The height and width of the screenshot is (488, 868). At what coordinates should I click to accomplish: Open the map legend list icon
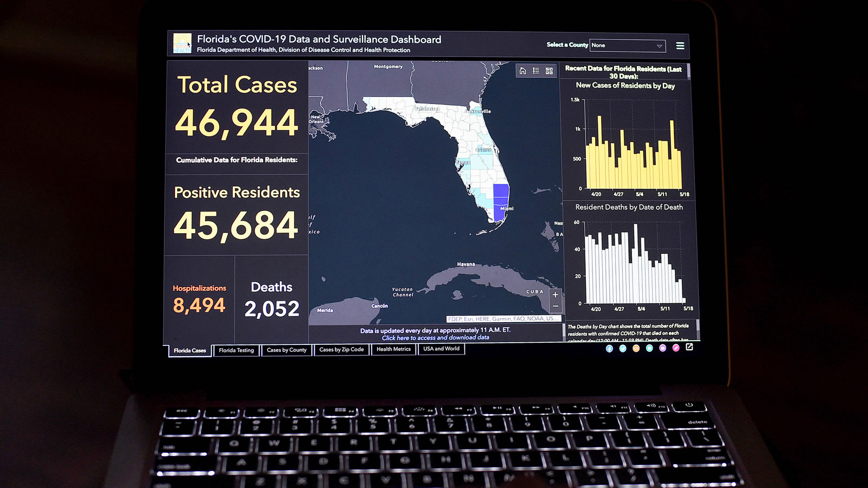coord(536,70)
